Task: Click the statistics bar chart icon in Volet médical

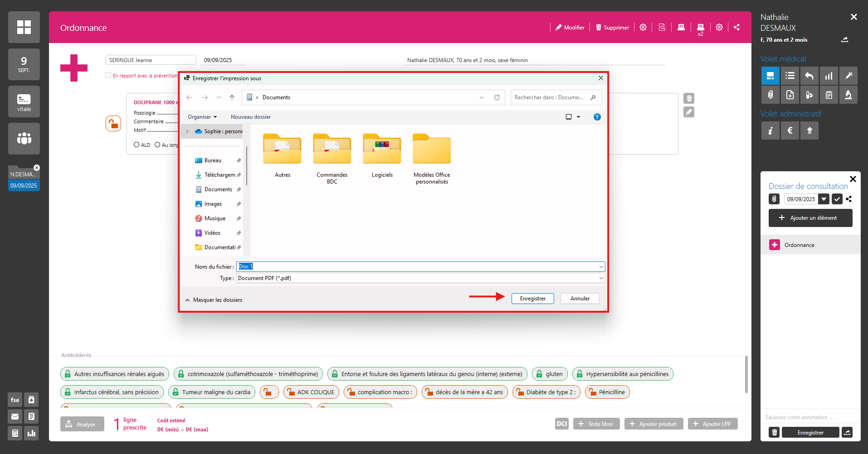Action: click(x=829, y=76)
